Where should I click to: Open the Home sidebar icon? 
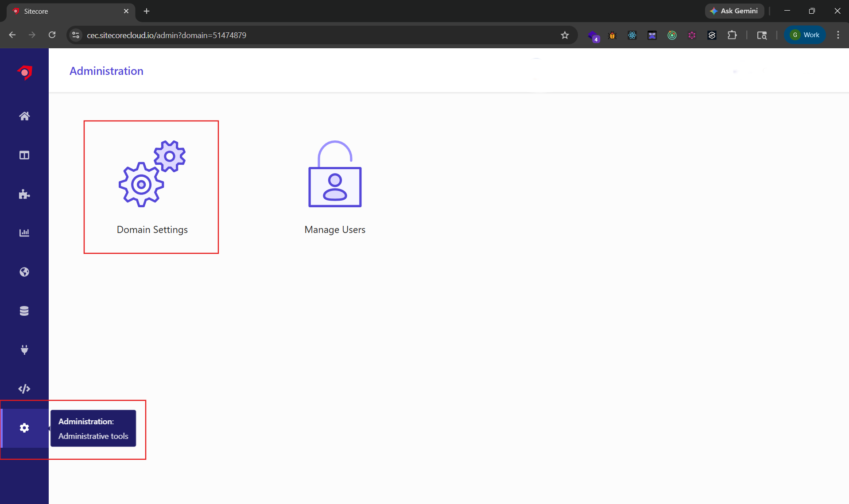pos(24,116)
